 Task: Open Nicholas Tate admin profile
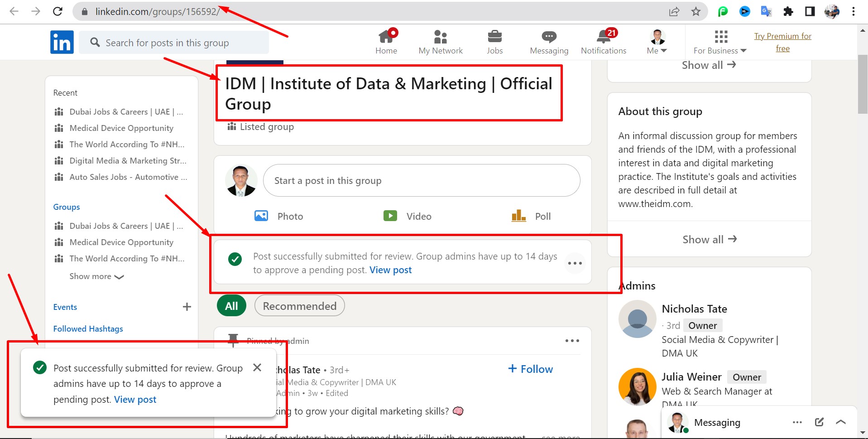(x=694, y=309)
